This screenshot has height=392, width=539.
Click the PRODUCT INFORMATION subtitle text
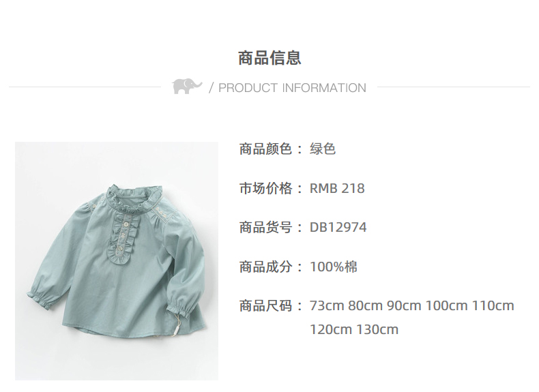click(292, 88)
